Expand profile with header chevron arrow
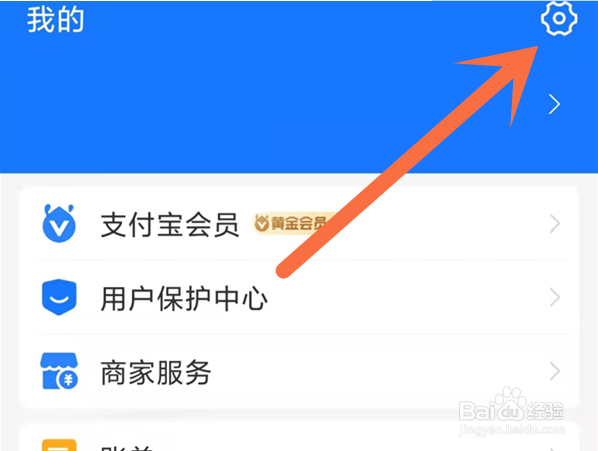This screenshot has width=598, height=451. point(554,104)
